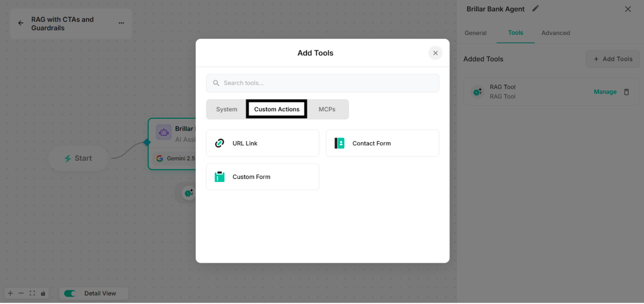Image resolution: width=644 pixels, height=304 pixels.
Task: Switch to the System tools category
Action: coord(226,109)
